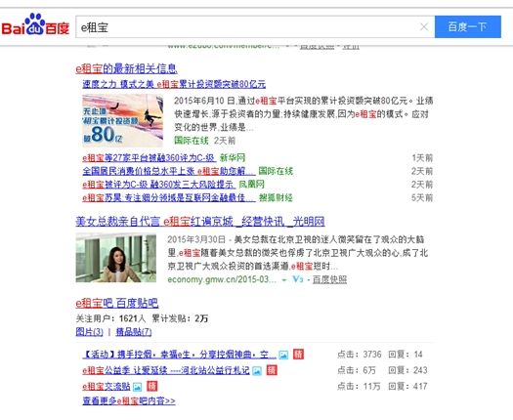Image resolution: width=513 pixels, height=420 pixels.
Task: Open 精品贴(7) tieba link
Action: pos(134,332)
